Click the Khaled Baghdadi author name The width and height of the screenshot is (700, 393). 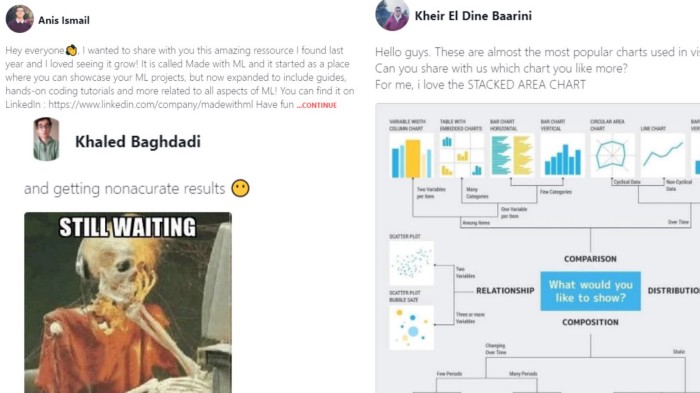tap(138, 142)
